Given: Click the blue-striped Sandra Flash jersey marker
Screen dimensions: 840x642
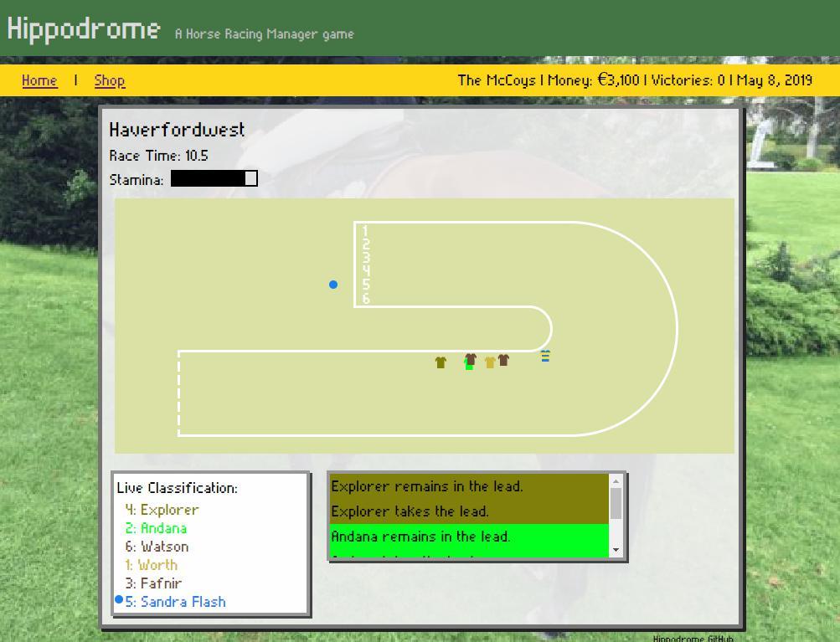Looking at the screenshot, I should [545, 357].
